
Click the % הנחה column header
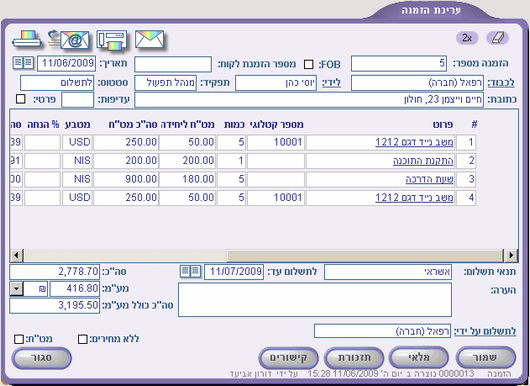[x=43, y=125]
